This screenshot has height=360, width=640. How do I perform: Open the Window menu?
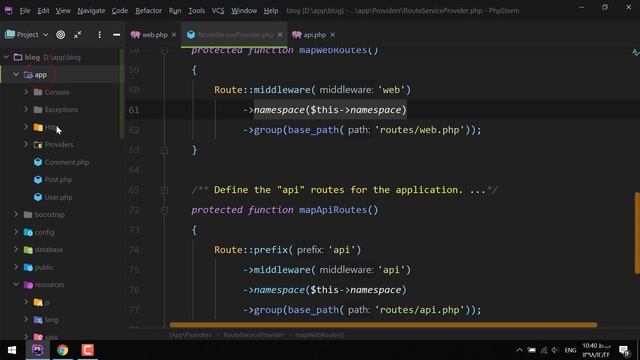click(244, 11)
